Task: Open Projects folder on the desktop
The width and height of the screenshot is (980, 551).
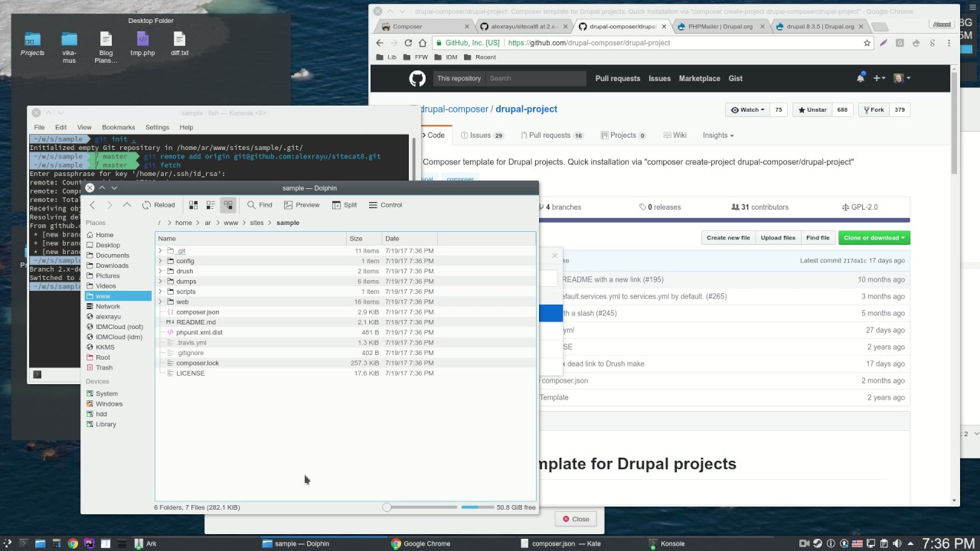Action: point(32,44)
